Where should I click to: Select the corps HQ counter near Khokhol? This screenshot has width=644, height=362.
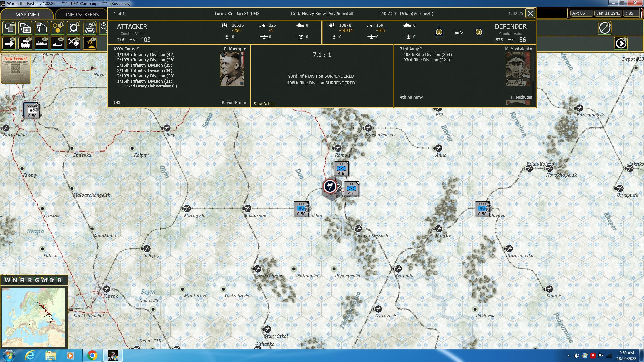[301, 209]
